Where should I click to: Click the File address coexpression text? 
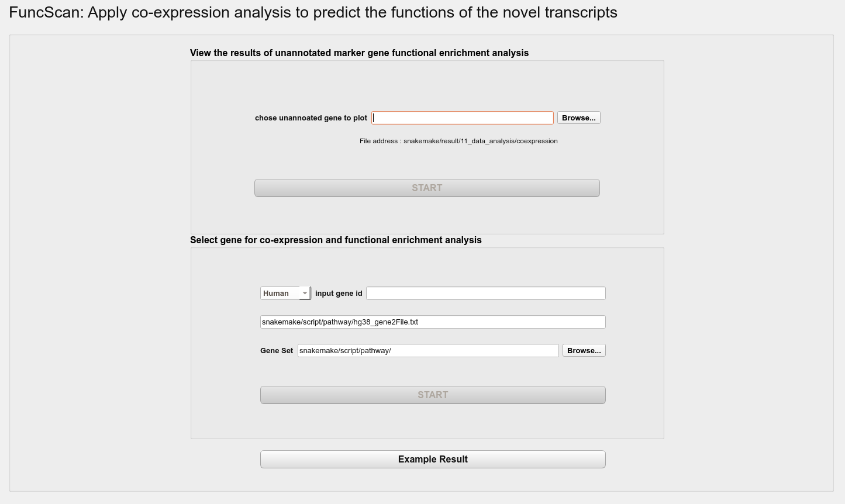(x=458, y=141)
